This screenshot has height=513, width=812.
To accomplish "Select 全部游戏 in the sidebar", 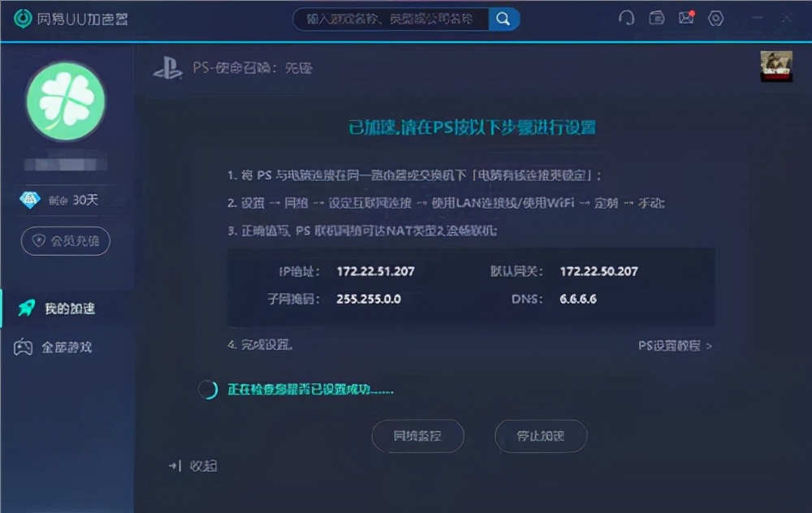I will pos(67,347).
